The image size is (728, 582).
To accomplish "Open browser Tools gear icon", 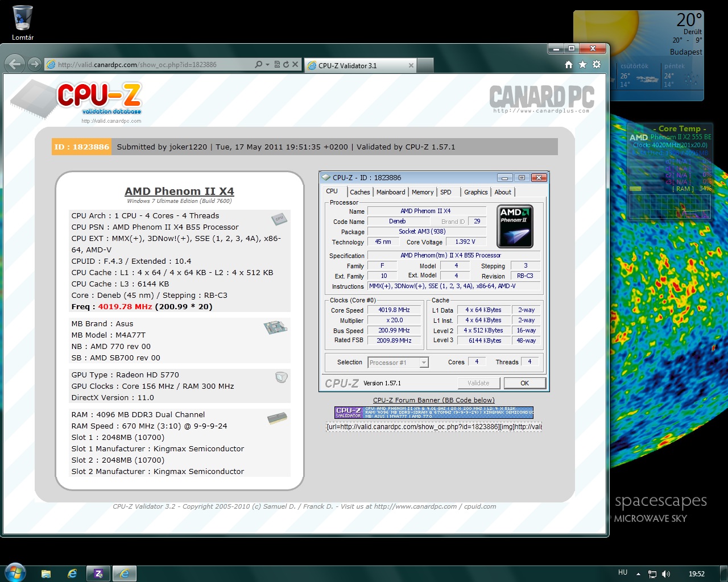I will 597,65.
